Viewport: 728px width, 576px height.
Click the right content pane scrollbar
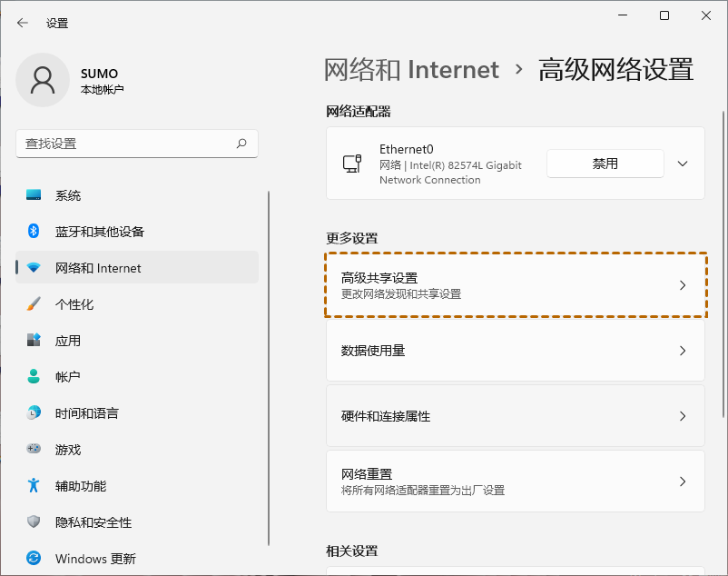pyautogui.click(x=723, y=263)
